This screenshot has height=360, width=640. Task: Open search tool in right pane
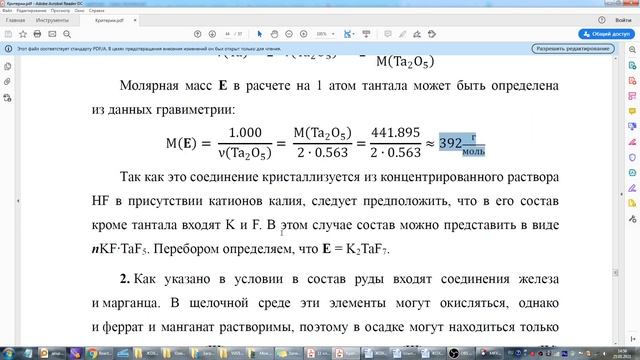[x=632, y=50]
